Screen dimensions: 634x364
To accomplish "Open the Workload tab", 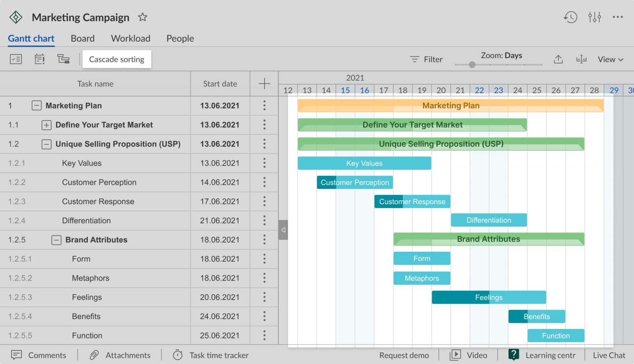I will (130, 38).
